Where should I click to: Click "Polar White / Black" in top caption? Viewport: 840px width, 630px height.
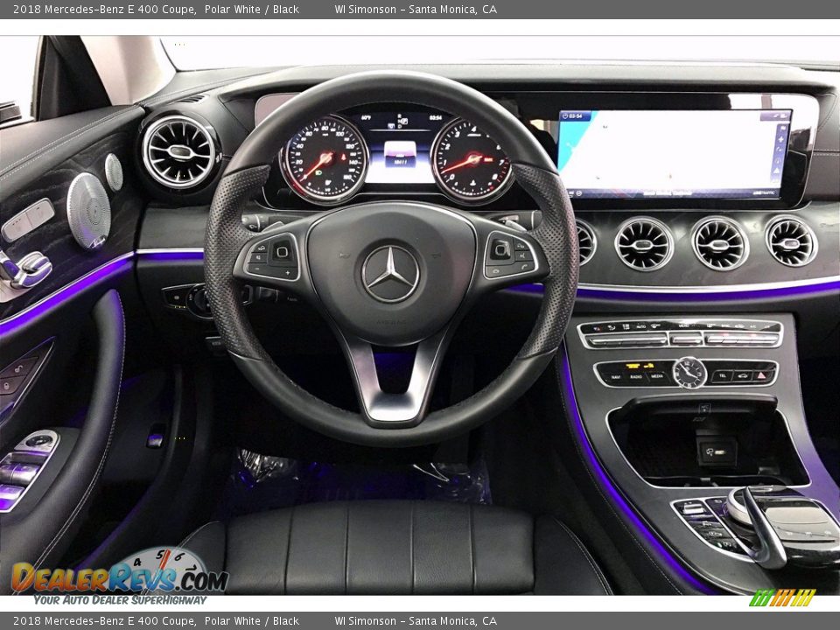click(x=252, y=9)
